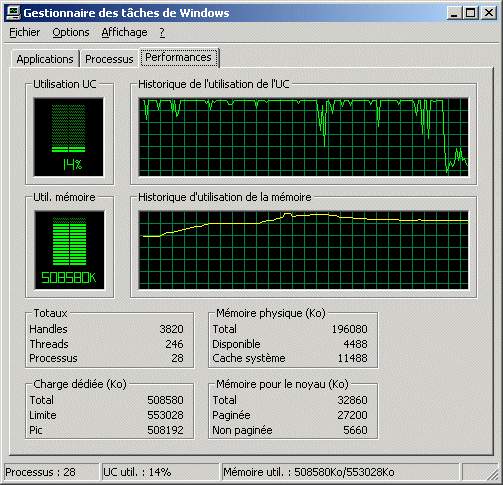Switch to the Applications tab
This screenshot has width=503, height=485.
coord(45,59)
